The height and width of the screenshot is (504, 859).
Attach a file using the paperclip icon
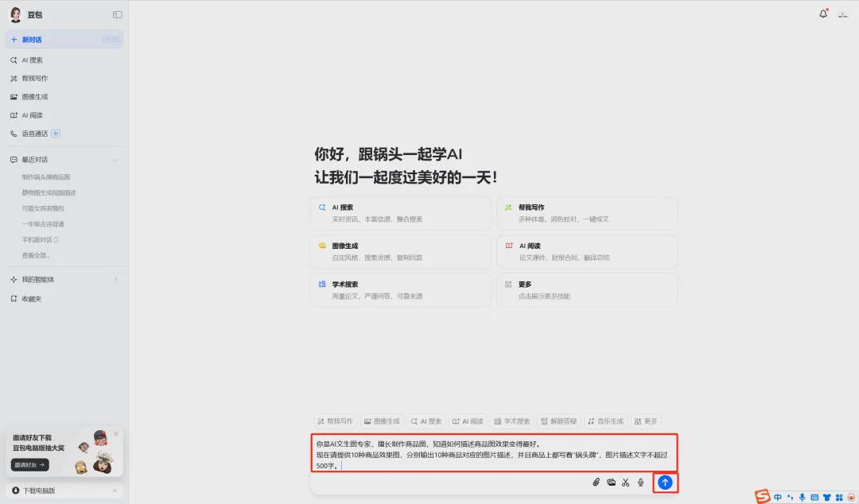coord(595,482)
